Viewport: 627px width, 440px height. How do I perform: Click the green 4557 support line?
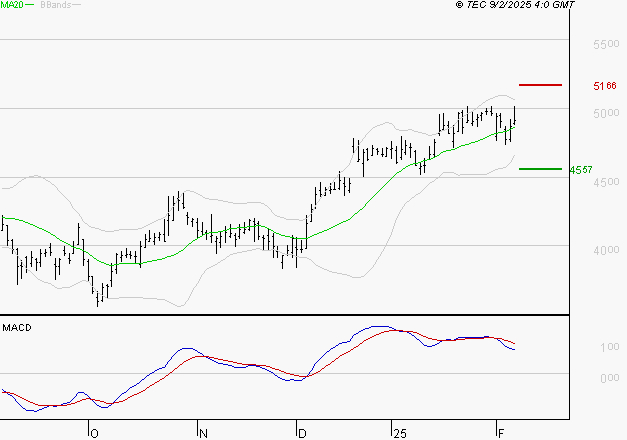click(x=540, y=169)
